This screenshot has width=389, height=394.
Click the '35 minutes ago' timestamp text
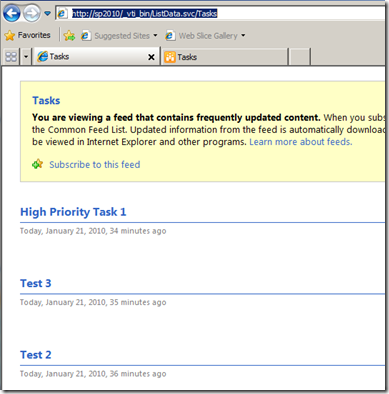click(x=138, y=302)
